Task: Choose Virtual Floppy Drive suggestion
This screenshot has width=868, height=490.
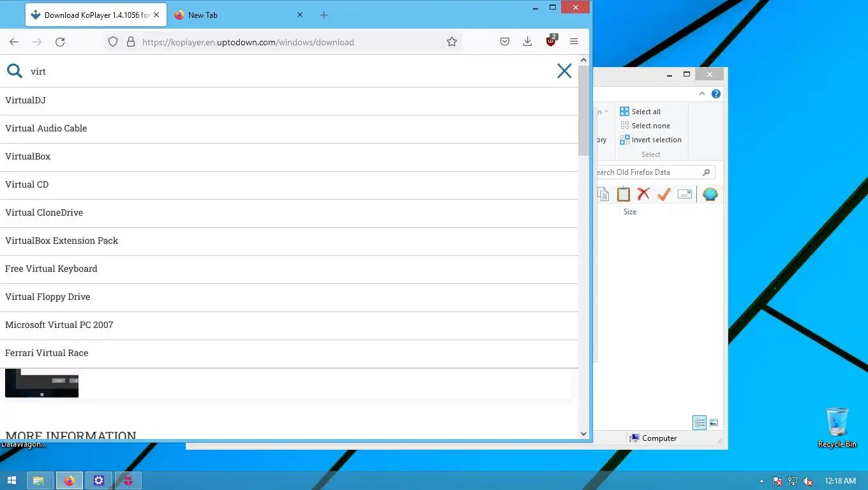Action: point(288,297)
